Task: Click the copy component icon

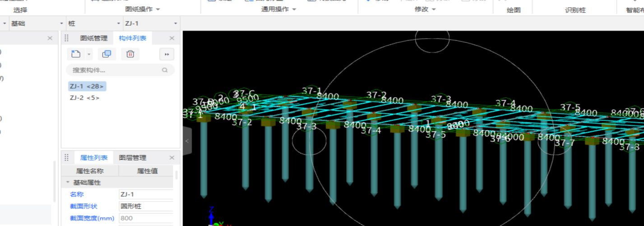Action: pyautogui.click(x=107, y=54)
